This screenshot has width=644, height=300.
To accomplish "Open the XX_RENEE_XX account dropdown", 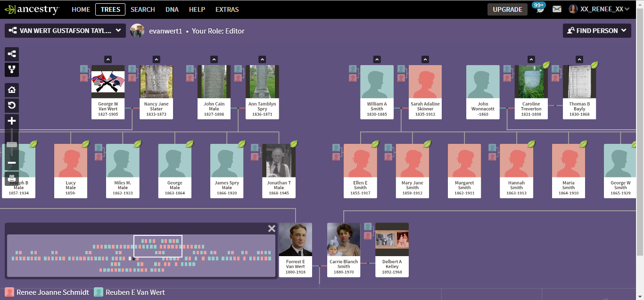I will click(x=600, y=9).
